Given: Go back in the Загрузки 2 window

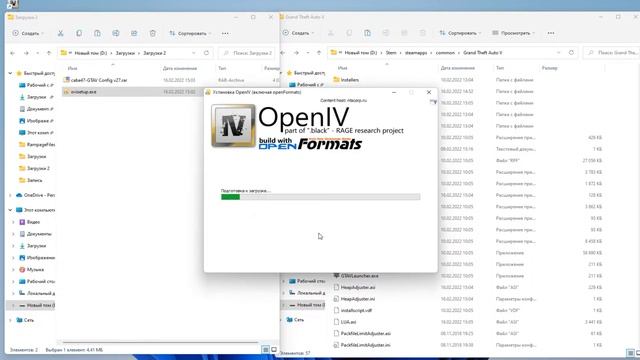Looking at the screenshot, I should click(x=13, y=53).
